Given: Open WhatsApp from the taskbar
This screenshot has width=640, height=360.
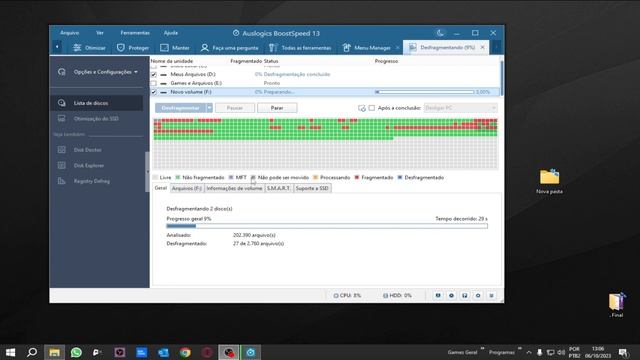Looking at the screenshot, I should click(x=76, y=352).
